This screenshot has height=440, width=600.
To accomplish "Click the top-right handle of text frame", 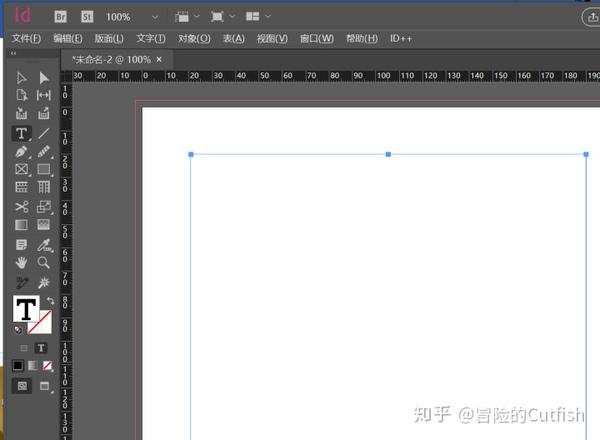I will click(x=586, y=154).
